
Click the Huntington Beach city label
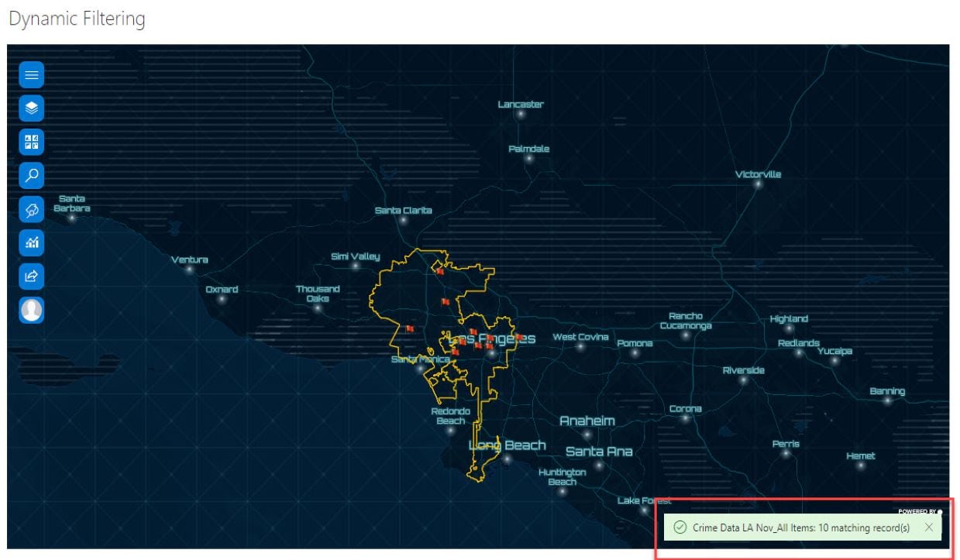point(563,477)
